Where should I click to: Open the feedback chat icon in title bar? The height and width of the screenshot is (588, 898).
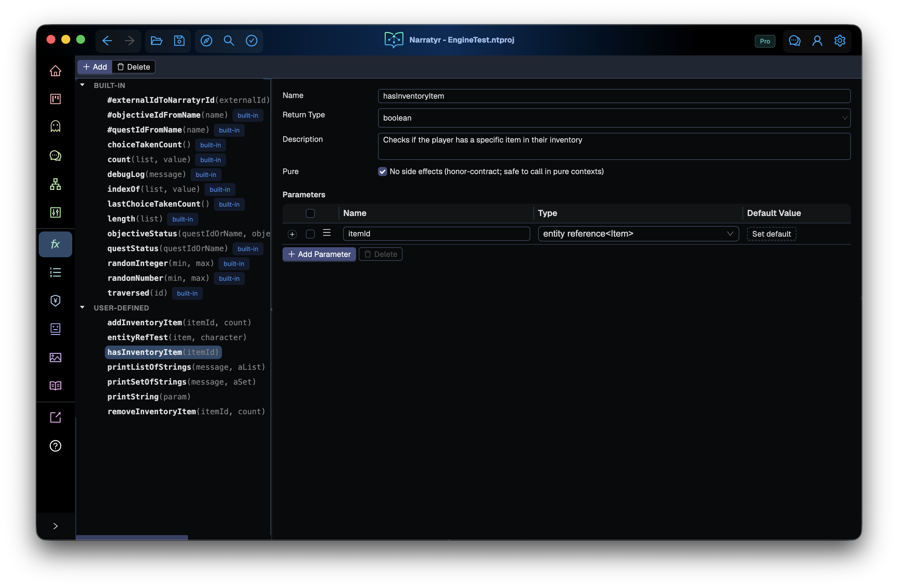click(795, 41)
